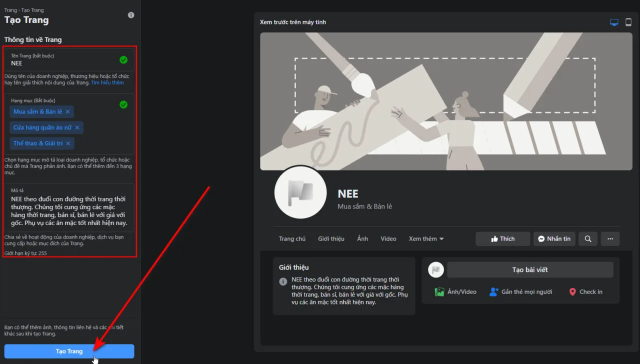Open the Video tab
Screen dimensions: 640x364
[388, 239]
